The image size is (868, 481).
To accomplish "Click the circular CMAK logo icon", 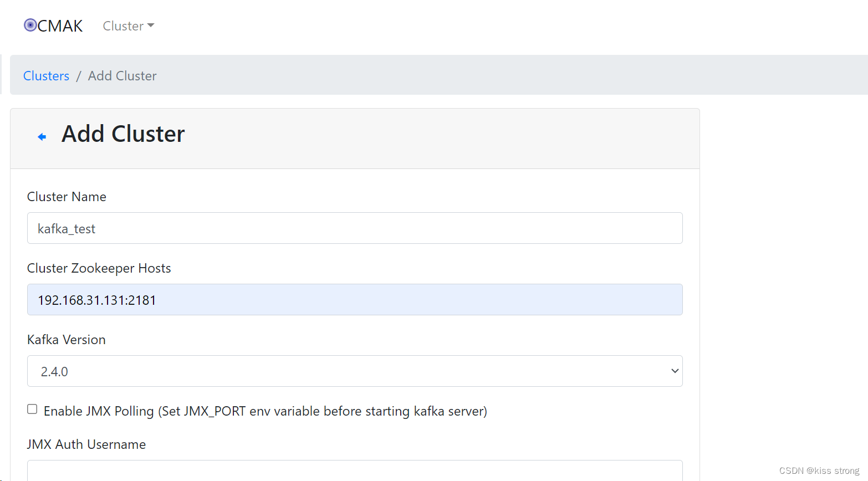I will (30, 25).
